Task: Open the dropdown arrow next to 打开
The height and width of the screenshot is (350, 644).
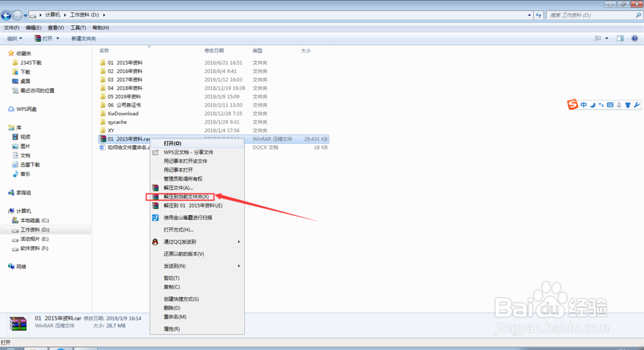Action: pyautogui.click(x=57, y=38)
